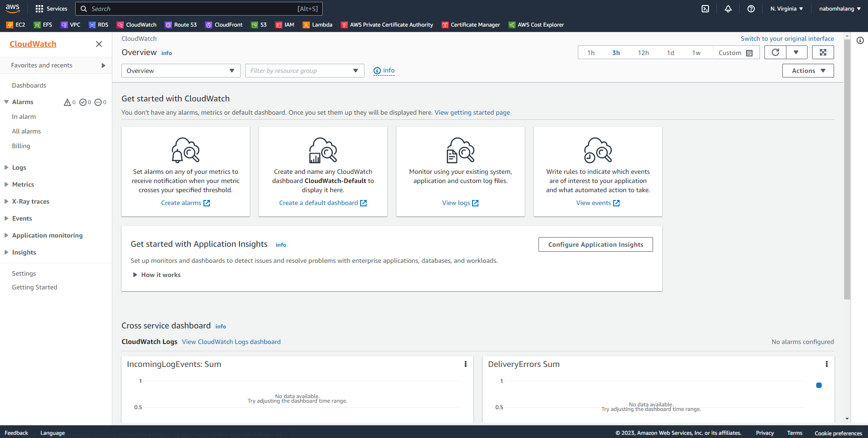The image size is (868, 438).
Task: Expand X-Ray traces section
Action: tap(6, 201)
